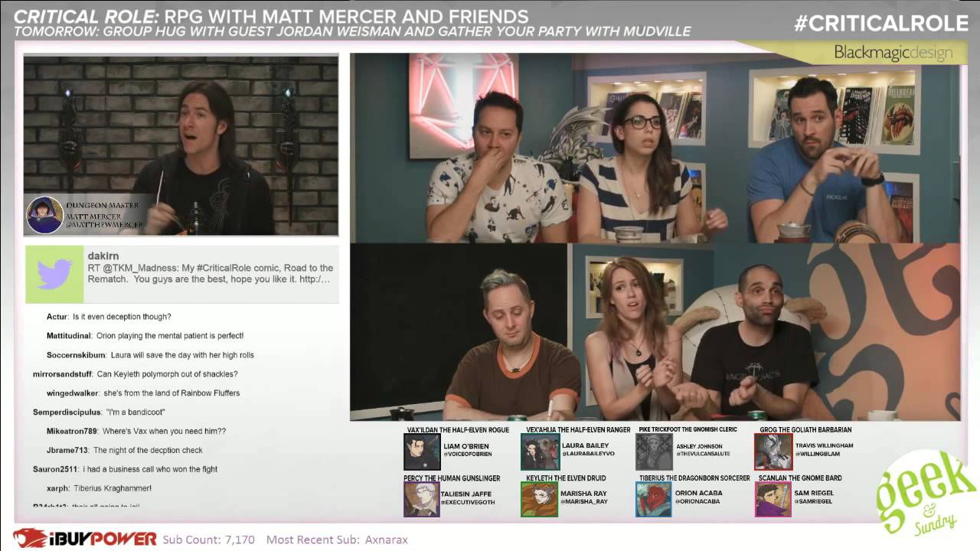Click the Scanlan bard character portrait
Screen dimensions: 980x551
coord(773,499)
